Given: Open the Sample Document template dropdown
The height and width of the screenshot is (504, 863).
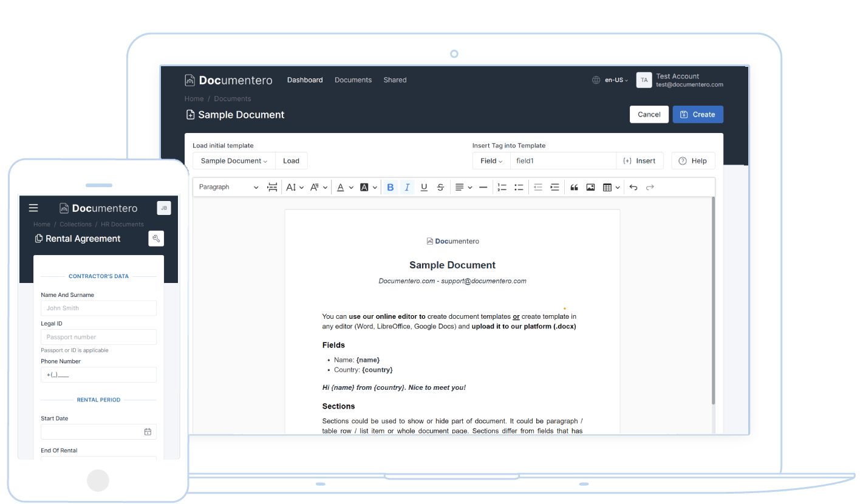Looking at the screenshot, I should click(234, 161).
